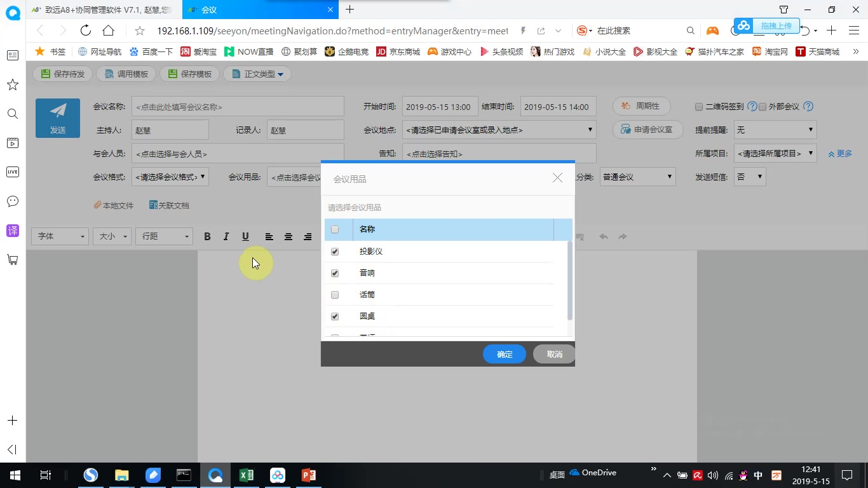This screenshot has width=868, height=488.
Task: Click the 会议名称 input field
Action: point(238,107)
